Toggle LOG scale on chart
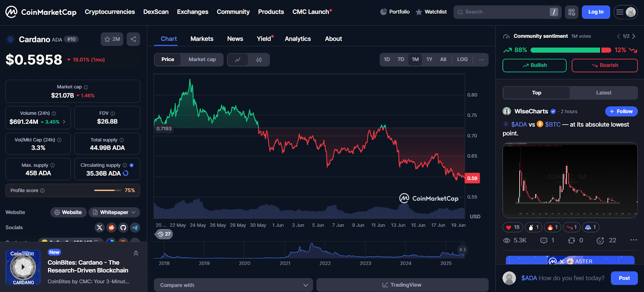Image resolution: width=644 pixels, height=292 pixels. (462, 60)
